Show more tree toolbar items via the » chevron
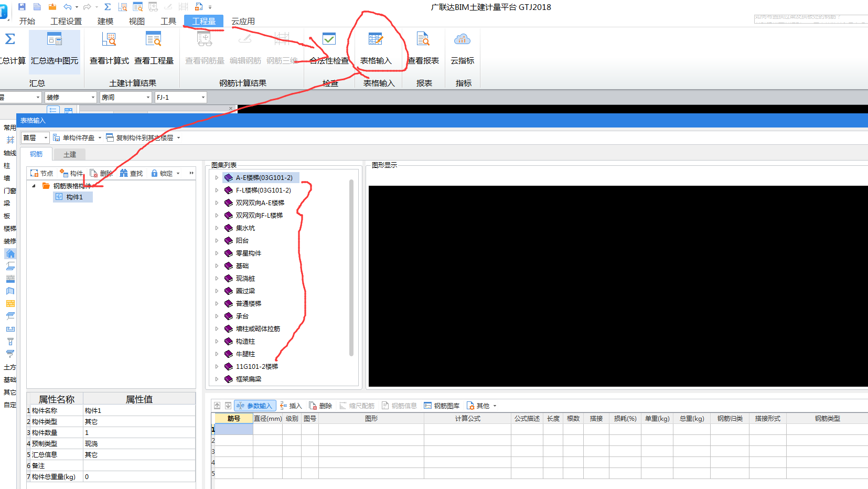The height and width of the screenshot is (489, 868). point(191,173)
